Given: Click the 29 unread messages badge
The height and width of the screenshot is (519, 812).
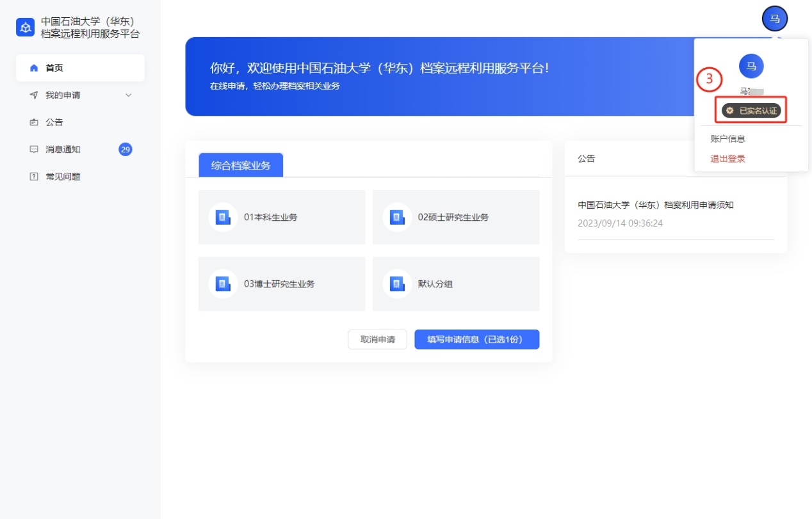Looking at the screenshot, I should (126, 150).
